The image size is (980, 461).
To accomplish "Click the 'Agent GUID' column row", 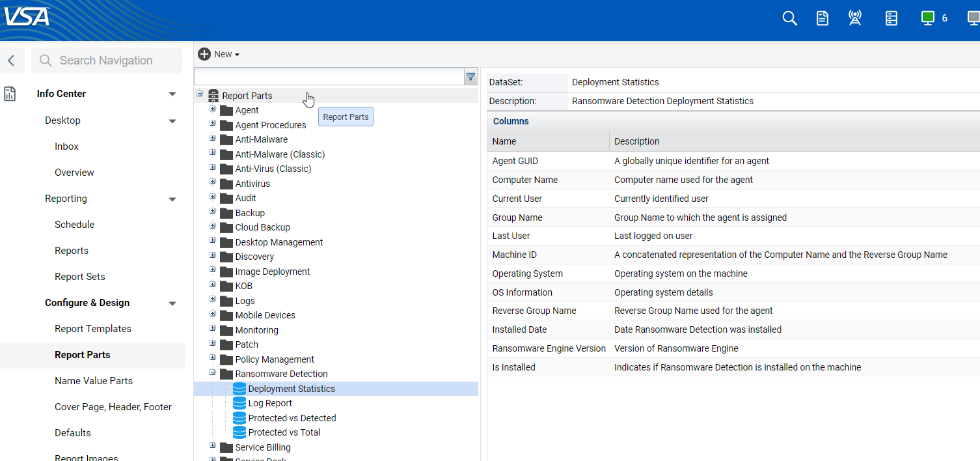I will coord(733,161).
